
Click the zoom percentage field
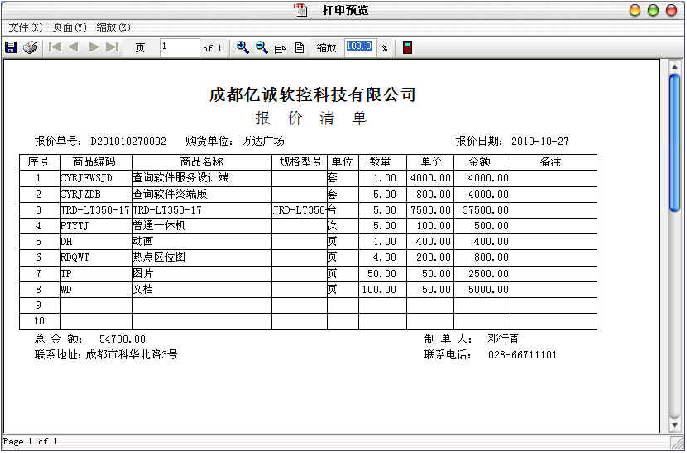(x=359, y=46)
